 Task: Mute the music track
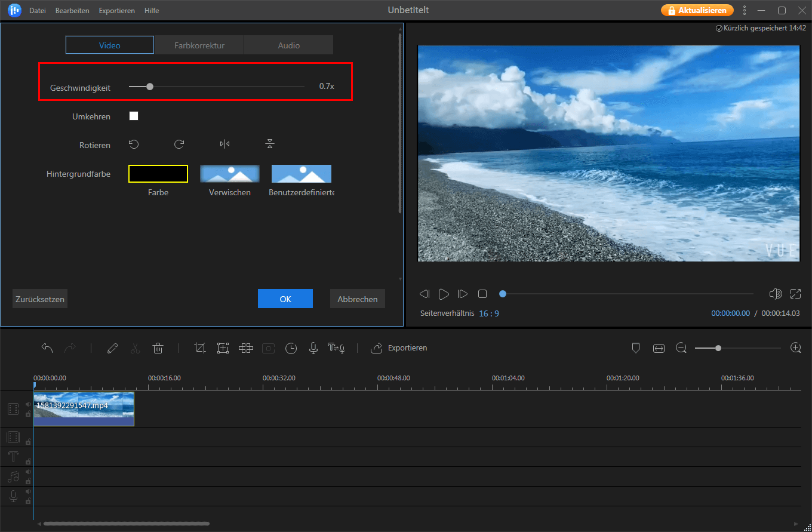coord(28,471)
